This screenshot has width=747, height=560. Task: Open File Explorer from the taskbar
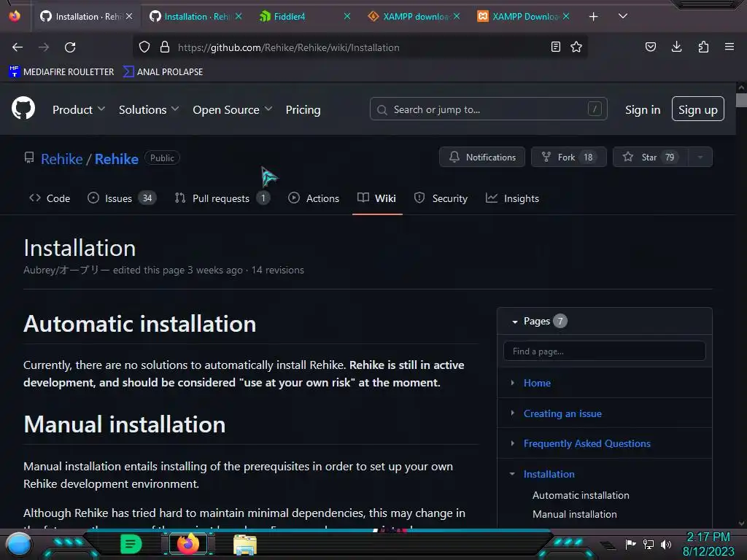(x=245, y=544)
